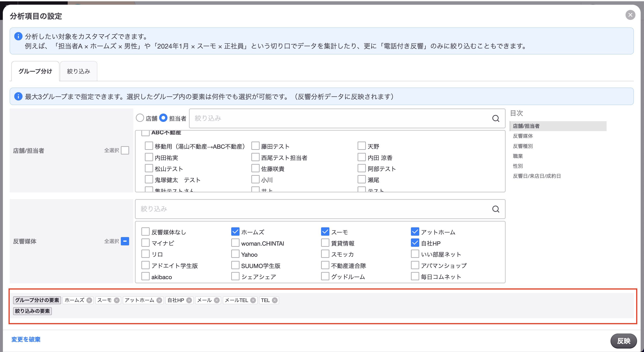Check 小川 checkbox

[255, 179]
